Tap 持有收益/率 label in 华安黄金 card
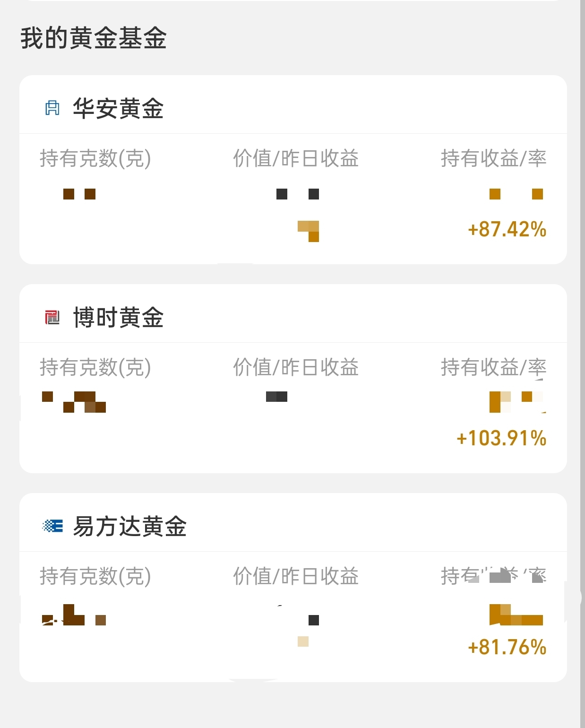585x728 pixels. click(494, 158)
